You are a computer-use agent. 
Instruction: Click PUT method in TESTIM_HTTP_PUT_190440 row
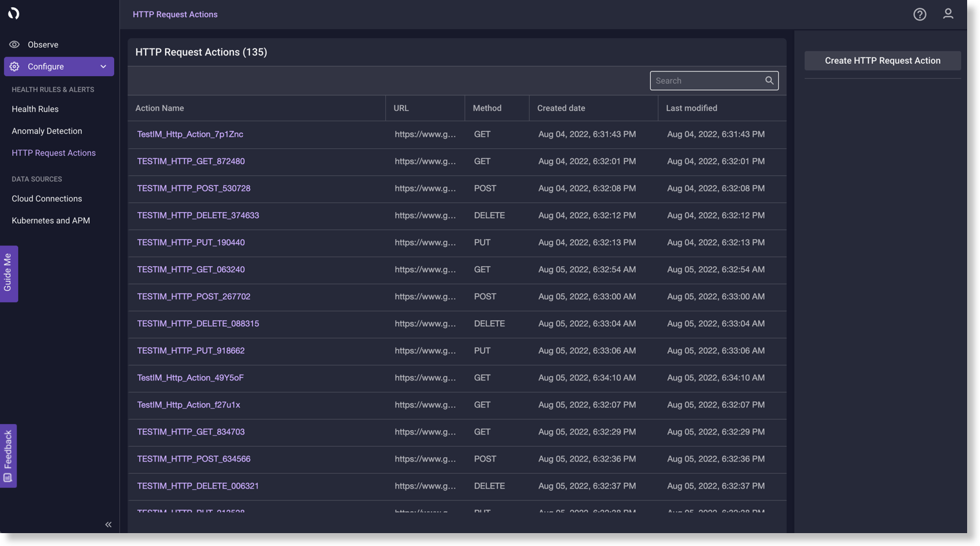point(482,242)
